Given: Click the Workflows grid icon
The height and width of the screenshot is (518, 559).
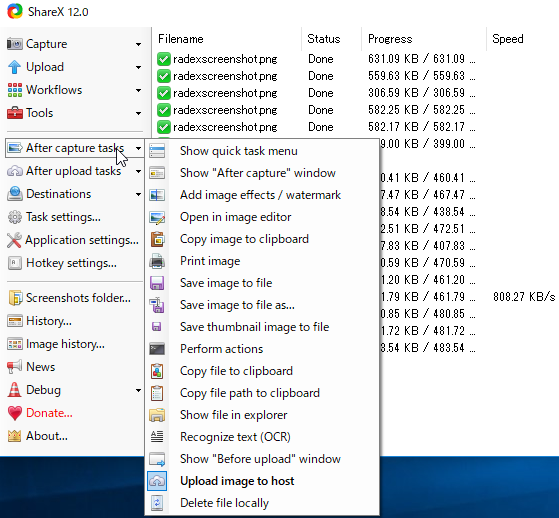Looking at the screenshot, I should coord(14,90).
